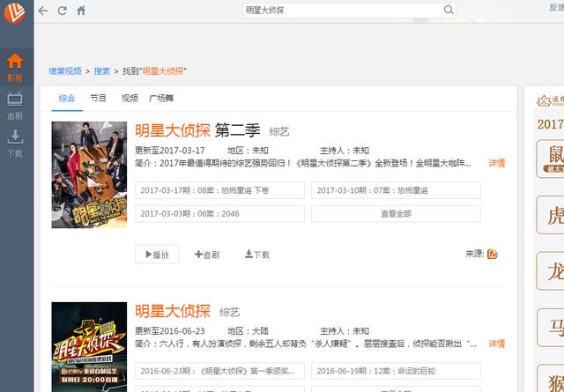Play episode 2017-03-17期 08案
The height and width of the screenshot is (392, 564).
point(219,190)
